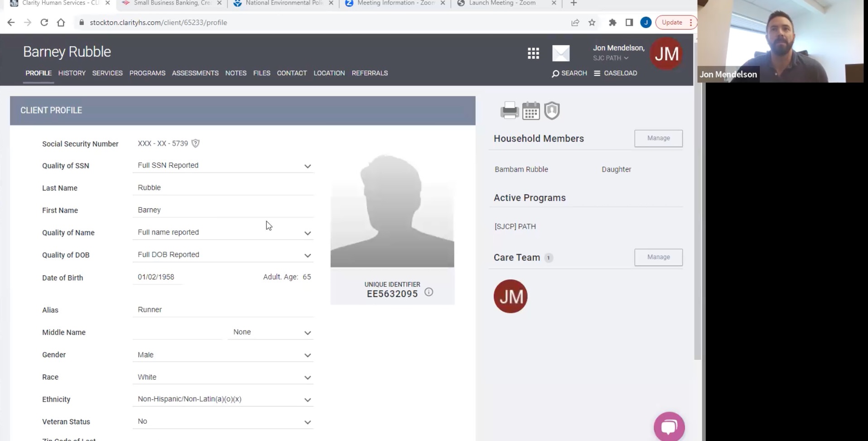Viewport: 868px width, 441px height.
Task: Open the Chrome profile J avatar
Action: pyautogui.click(x=646, y=22)
